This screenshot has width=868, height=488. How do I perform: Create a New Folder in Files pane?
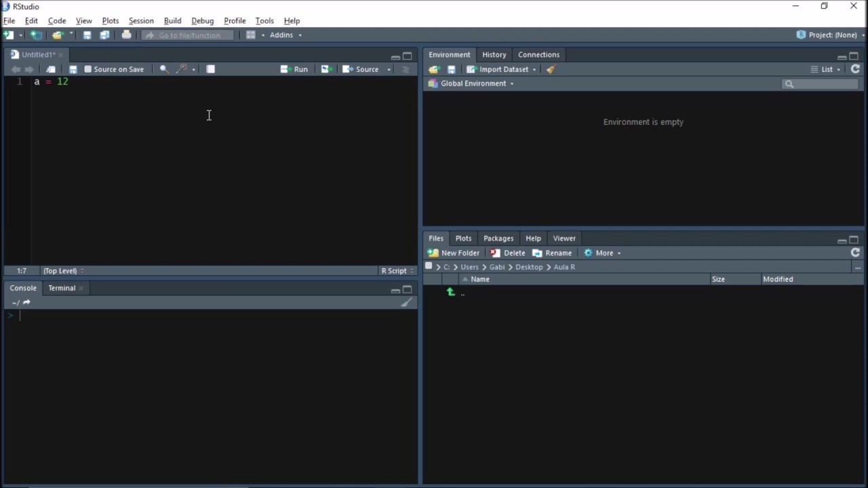pyautogui.click(x=453, y=253)
